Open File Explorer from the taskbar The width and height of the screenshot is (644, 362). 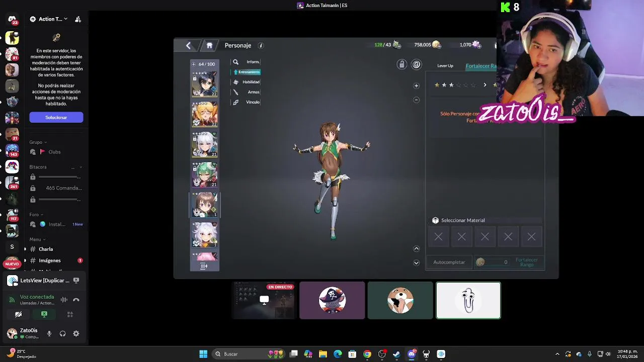click(323, 354)
